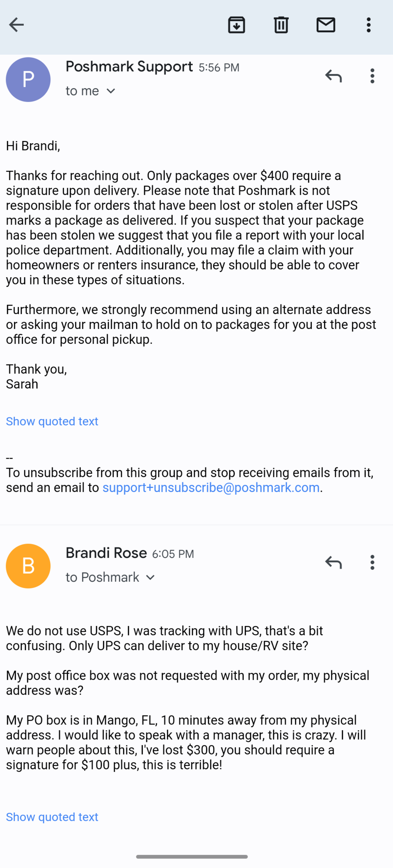Expand recipient details next to 'to me'
Image resolution: width=393 pixels, height=868 pixels.
[x=111, y=91]
